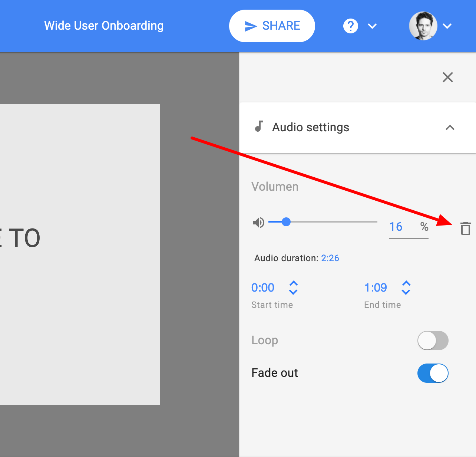Decrease the end time with down arrow
This screenshot has height=457, width=476.
406,292
